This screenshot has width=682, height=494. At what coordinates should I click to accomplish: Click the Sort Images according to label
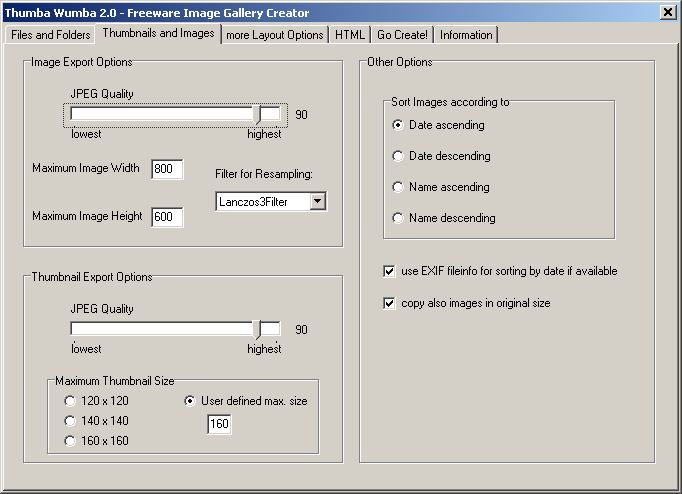point(450,102)
